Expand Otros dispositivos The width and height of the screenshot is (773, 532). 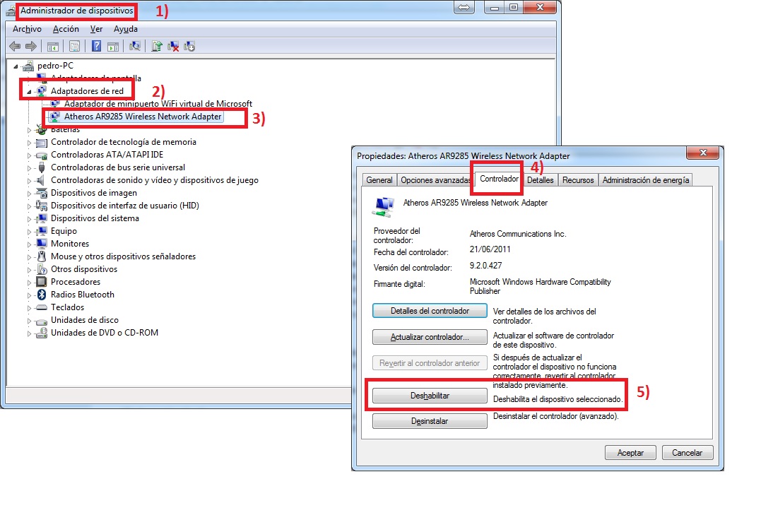click(29, 270)
